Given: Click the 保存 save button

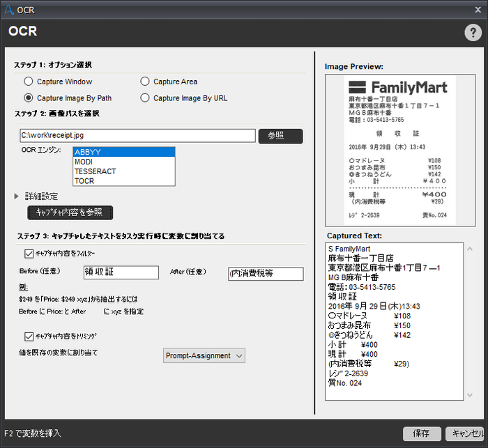Looking at the screenshot, I should click(421, 433).
